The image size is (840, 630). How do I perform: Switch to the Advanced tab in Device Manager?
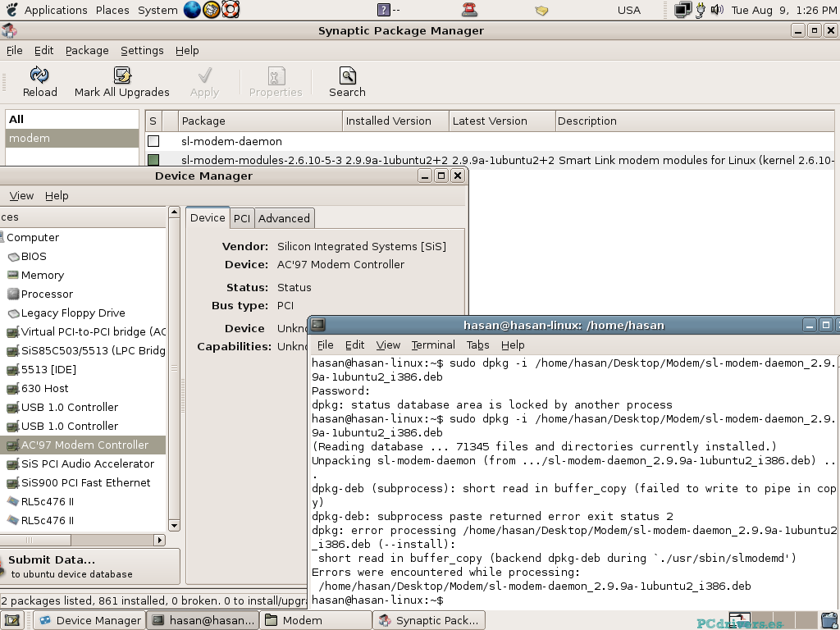(284, 218)
